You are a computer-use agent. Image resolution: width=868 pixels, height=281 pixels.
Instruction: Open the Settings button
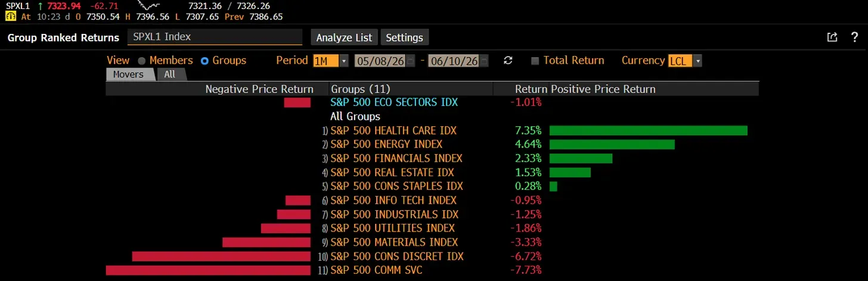tap(404, 38)
